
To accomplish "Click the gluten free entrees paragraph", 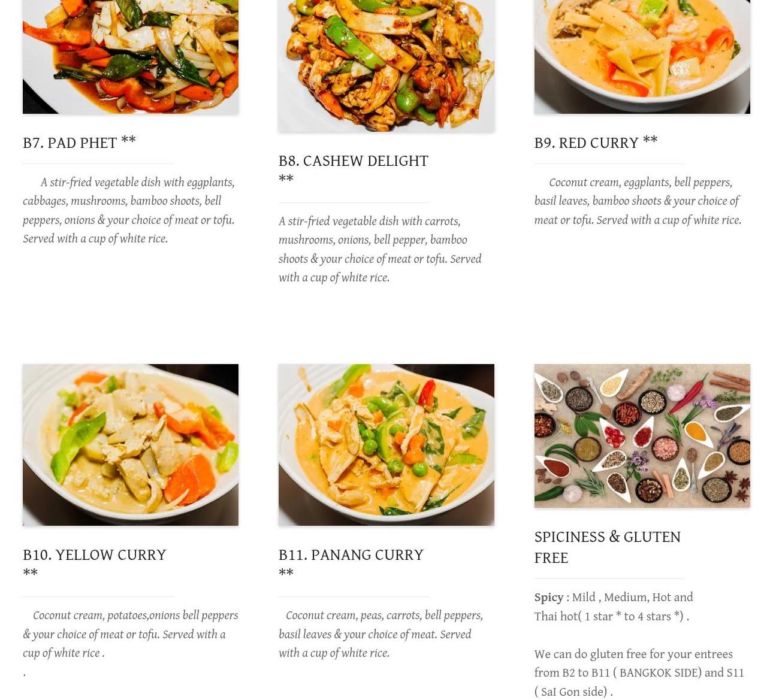I will coord(639,673).
